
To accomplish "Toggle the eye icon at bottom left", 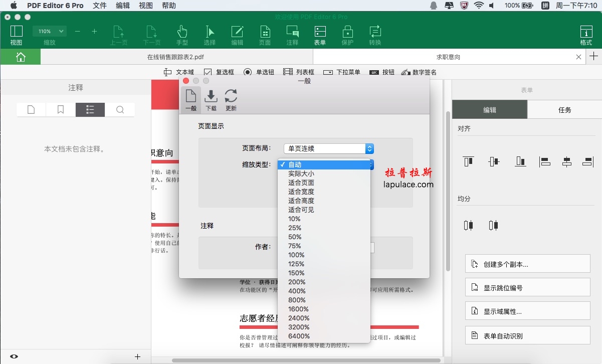I will pyautogui.click(x=14, y=356).
